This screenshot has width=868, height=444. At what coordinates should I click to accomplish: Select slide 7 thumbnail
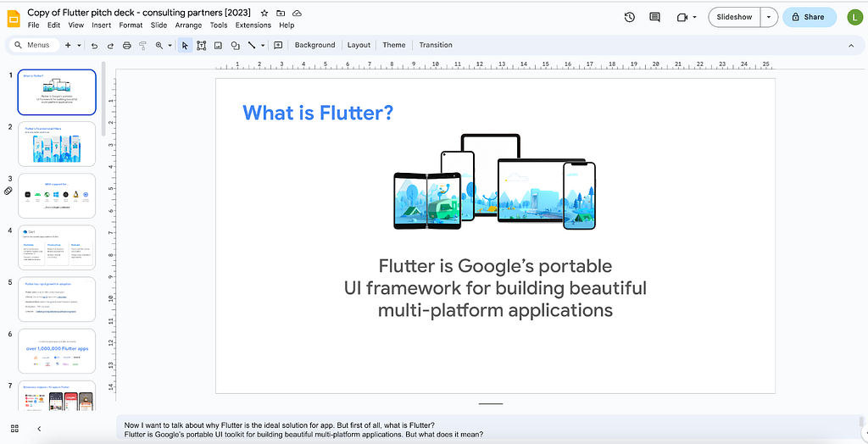tap(57, 396)
